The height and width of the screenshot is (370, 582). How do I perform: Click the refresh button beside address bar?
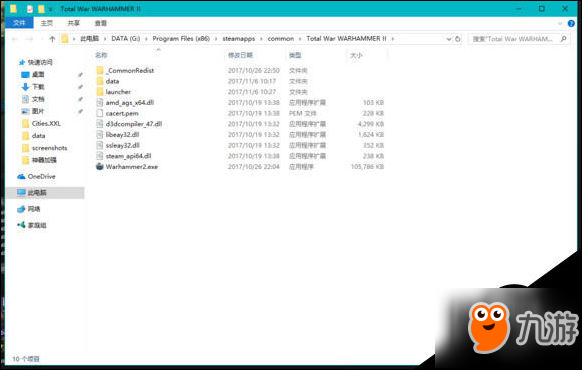458,39
